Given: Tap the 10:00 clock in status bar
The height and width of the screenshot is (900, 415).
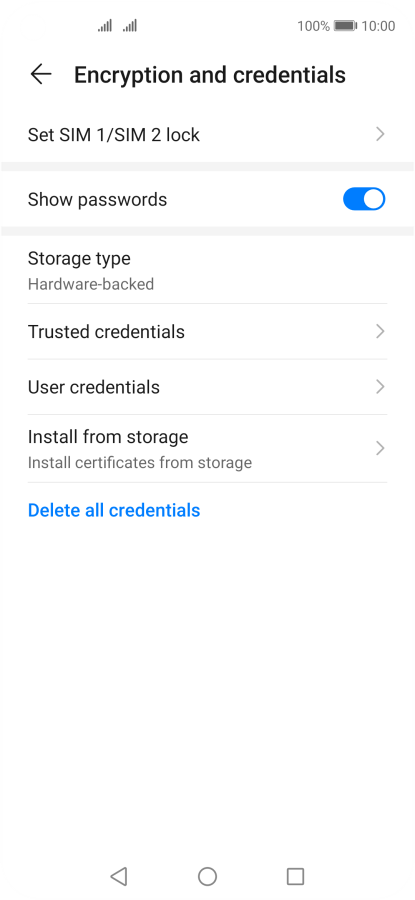Looking at the screenshot, I should (378, 26).
